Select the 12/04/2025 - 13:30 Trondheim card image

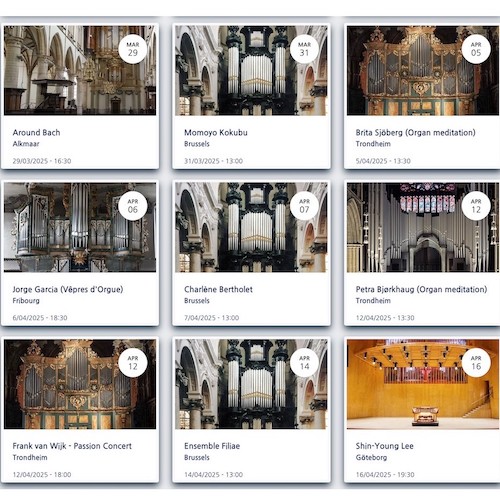(x=423, y=227)
